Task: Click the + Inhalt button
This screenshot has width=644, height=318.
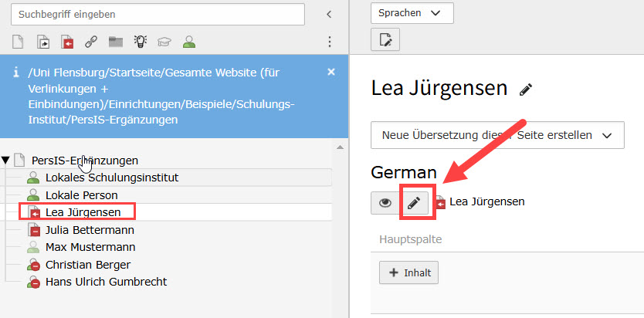Action: pos(408,272)
